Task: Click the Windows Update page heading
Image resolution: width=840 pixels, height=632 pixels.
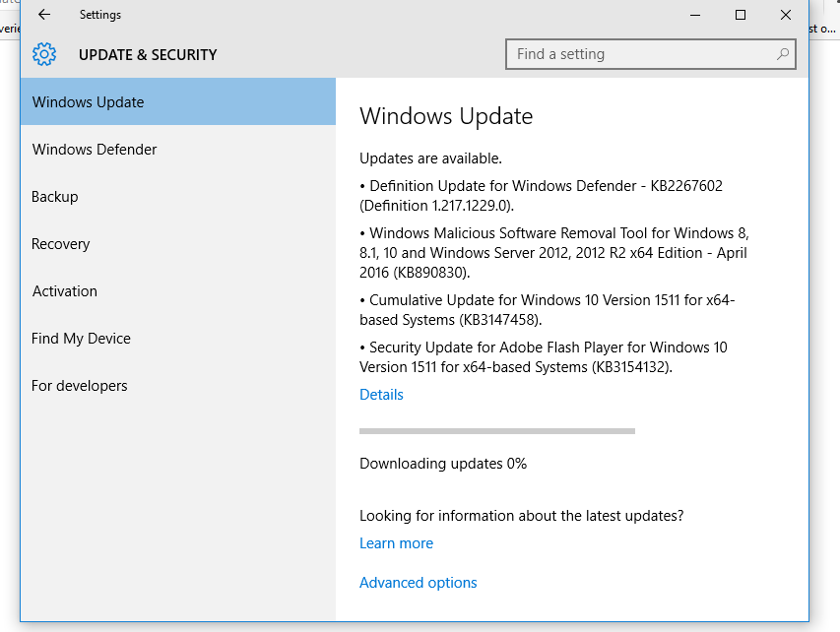Action: point(446,116)
